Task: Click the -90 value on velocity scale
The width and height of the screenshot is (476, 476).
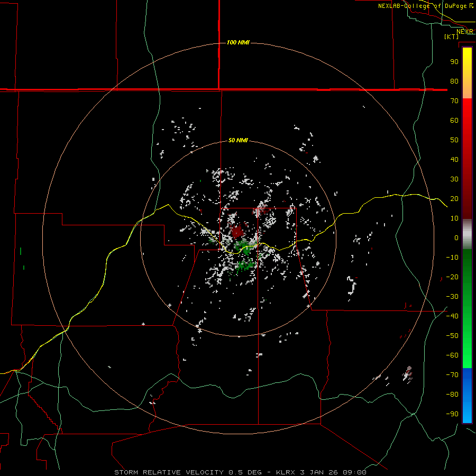Action: tap(452, 414)
